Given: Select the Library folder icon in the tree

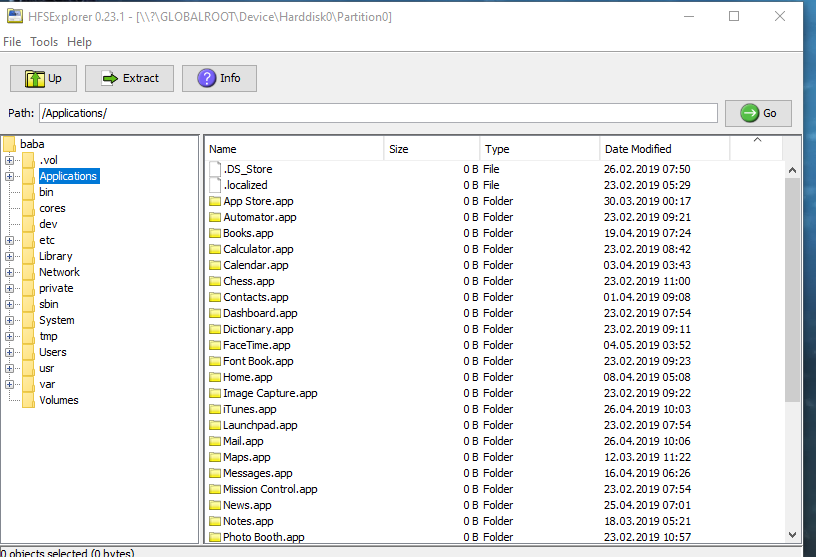Looking at the screenshot, I should [28, 256].
